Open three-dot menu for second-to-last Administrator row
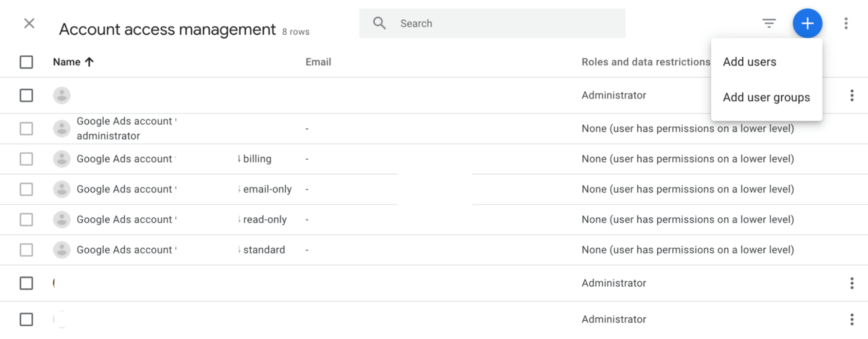868x339 pixels. 852,284
